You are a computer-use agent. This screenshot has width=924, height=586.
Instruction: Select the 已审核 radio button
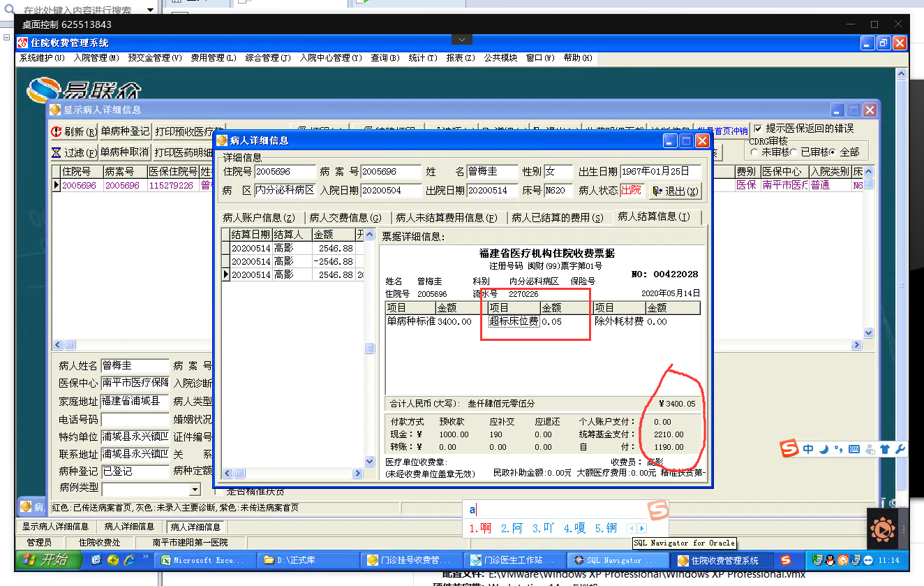click(x=793, y=152)
